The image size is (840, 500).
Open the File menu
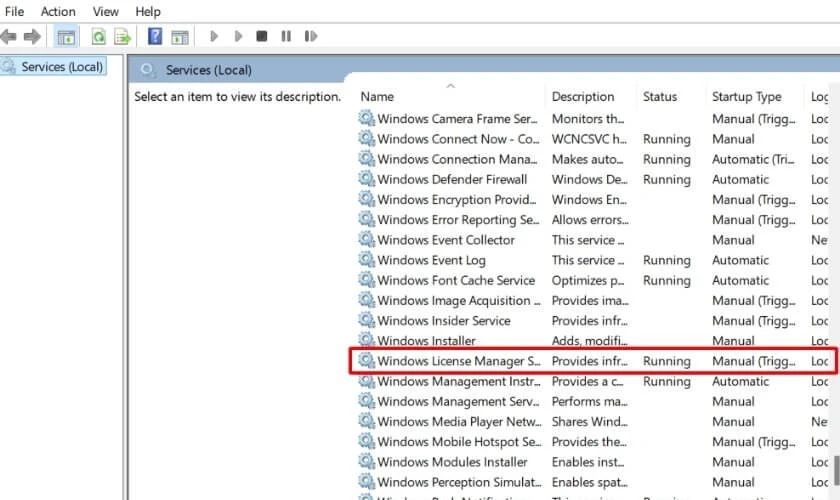point(14,11)
